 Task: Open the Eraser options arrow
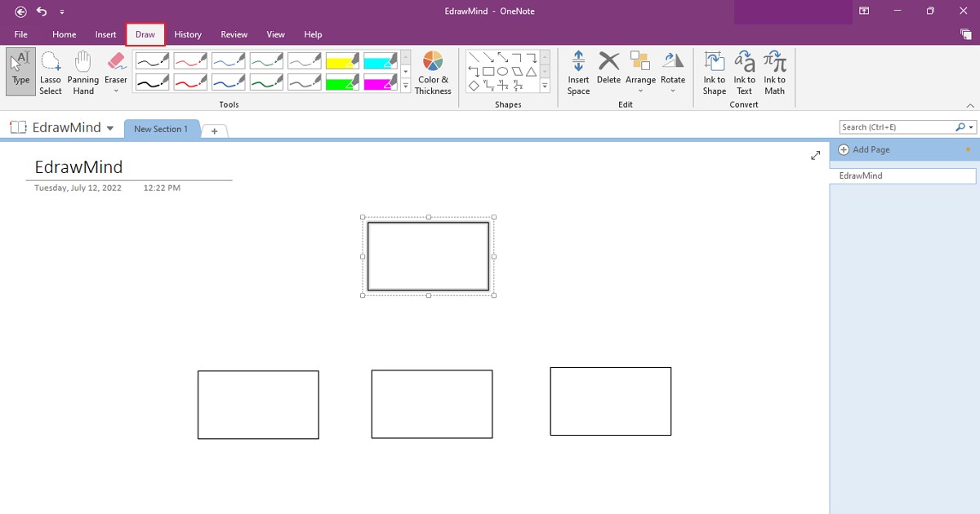tap(116, 91)
